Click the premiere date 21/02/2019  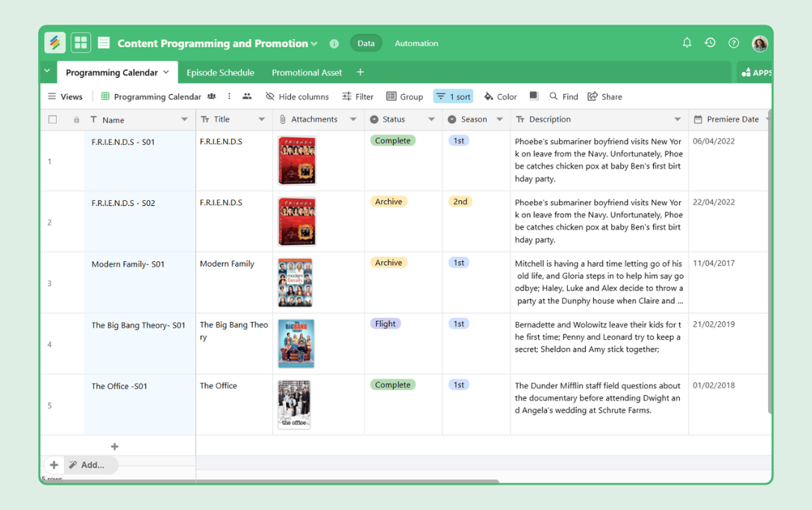(713, 325)
